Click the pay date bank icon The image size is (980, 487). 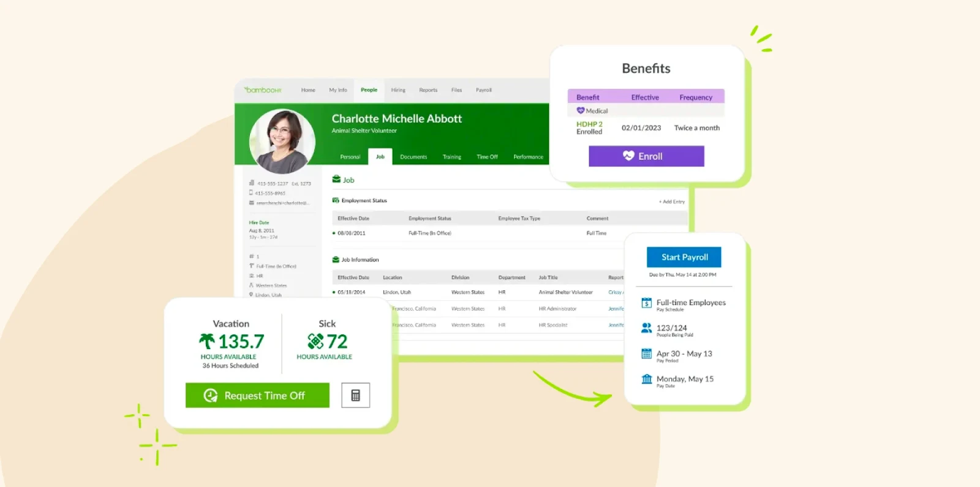point(646,379)
